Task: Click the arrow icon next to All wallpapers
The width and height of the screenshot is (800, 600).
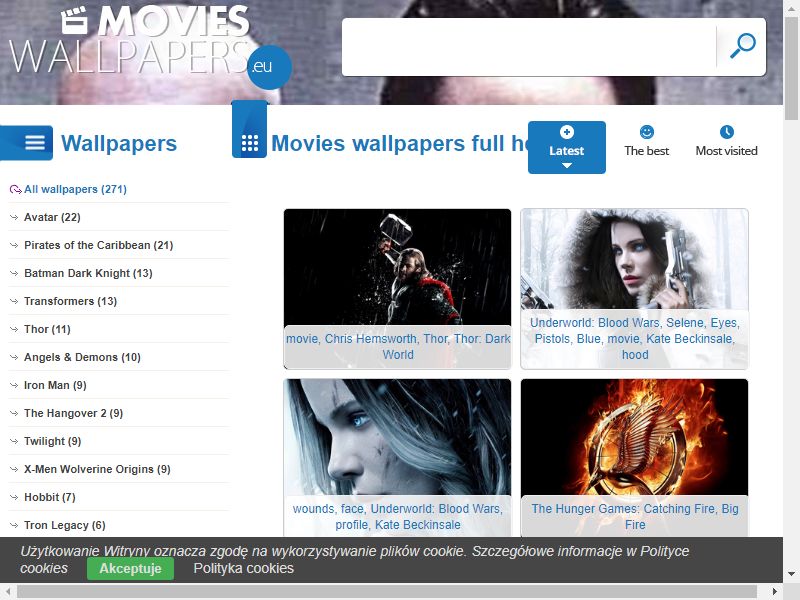Action: point(15,190)
